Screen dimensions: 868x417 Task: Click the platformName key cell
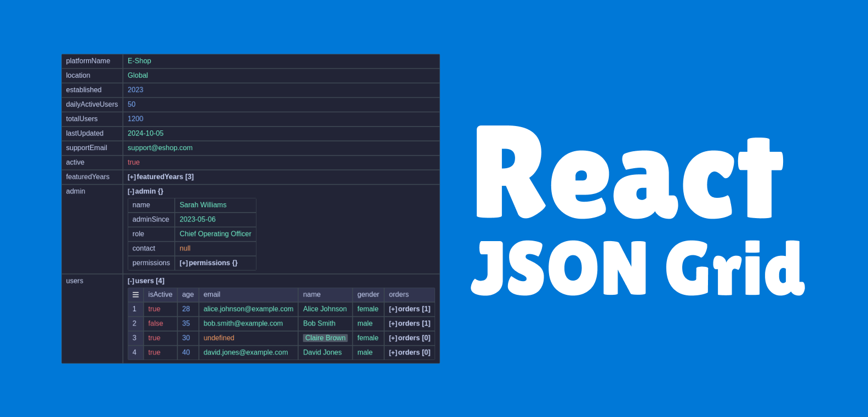88,61
